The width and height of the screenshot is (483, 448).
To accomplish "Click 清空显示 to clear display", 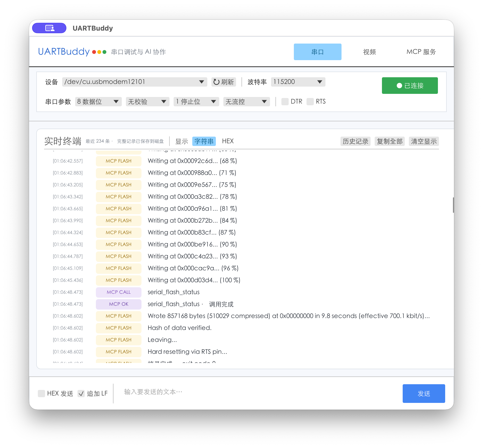I will pos(424,141).
